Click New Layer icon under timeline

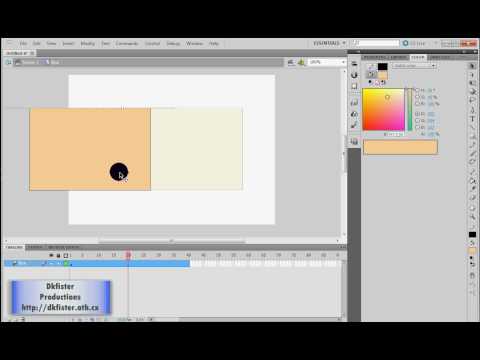tap(10, 319)
